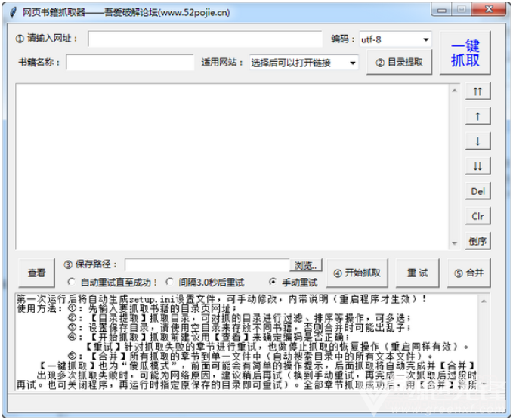Click the log text scrollbar up arrow
Screen dimensions: 513x420
[484, 301]
